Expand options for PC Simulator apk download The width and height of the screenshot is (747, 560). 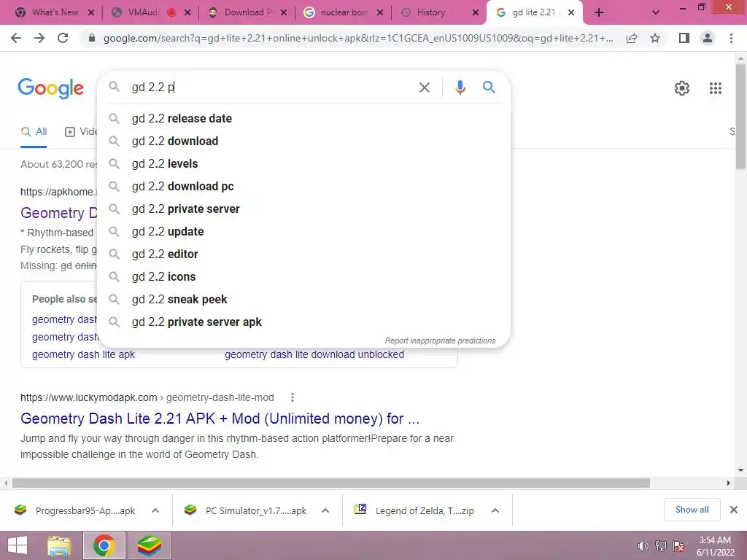325,510
